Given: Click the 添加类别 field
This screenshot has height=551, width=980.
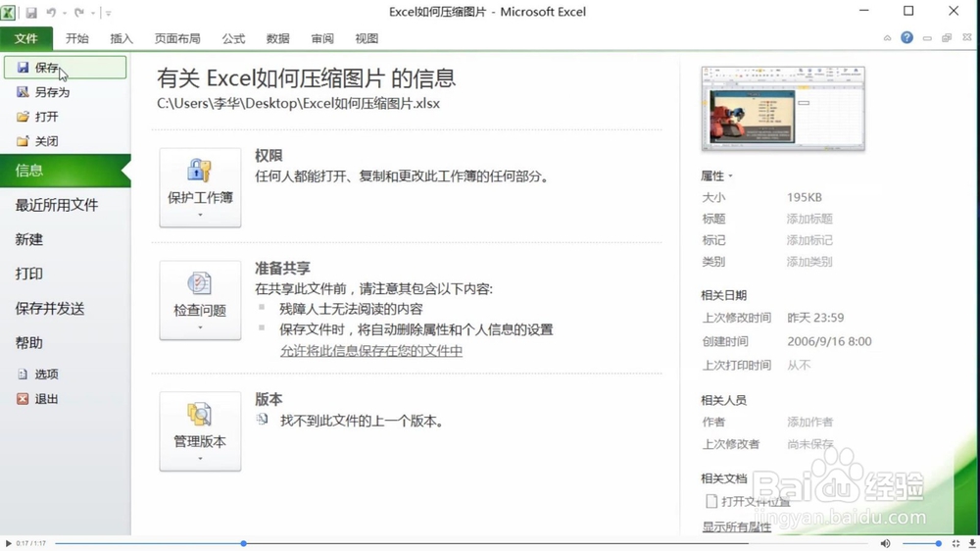Looking at the screenshot, I should 809,262.
